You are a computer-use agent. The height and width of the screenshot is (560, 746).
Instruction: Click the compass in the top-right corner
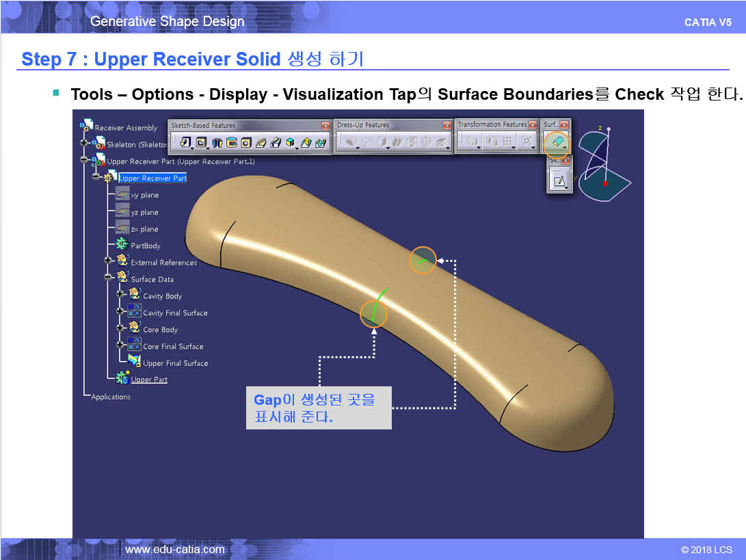click(x=603, y=161)
